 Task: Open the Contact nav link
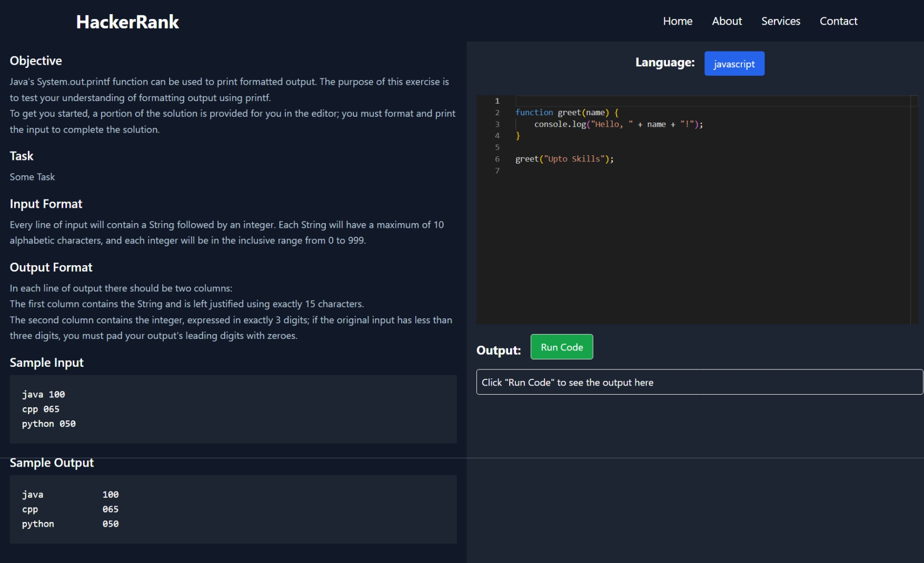click(x=838, y=21)
